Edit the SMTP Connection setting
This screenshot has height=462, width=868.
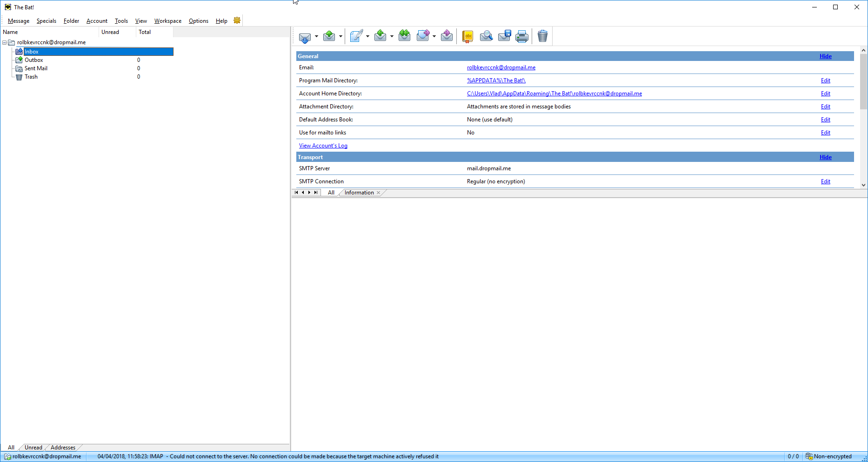(x=826, y=181)
